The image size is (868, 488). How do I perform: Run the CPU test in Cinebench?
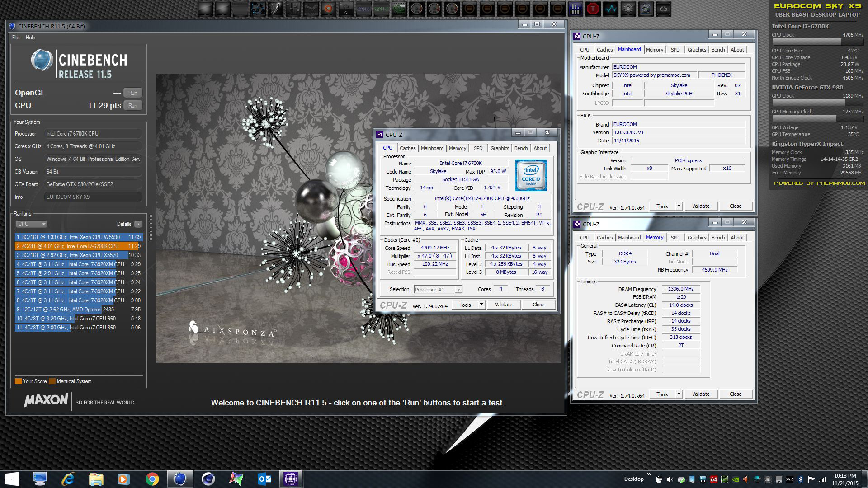[132, 106]
